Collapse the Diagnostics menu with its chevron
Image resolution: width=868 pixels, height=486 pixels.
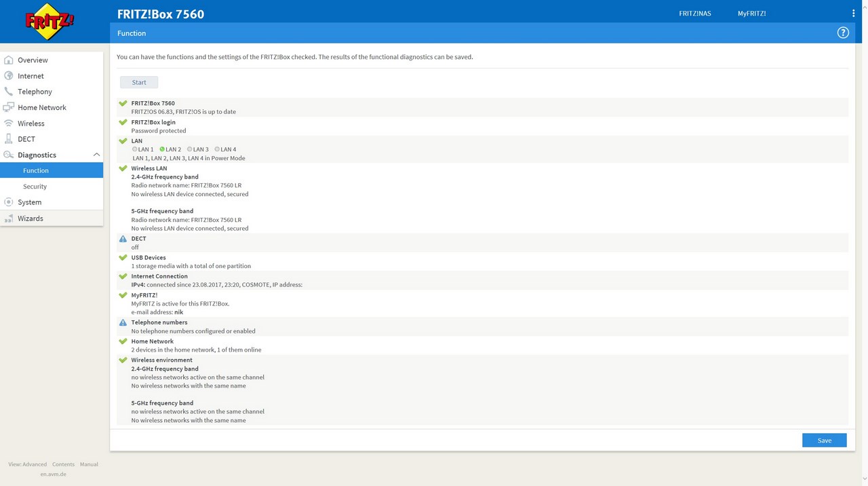[96, 155]
